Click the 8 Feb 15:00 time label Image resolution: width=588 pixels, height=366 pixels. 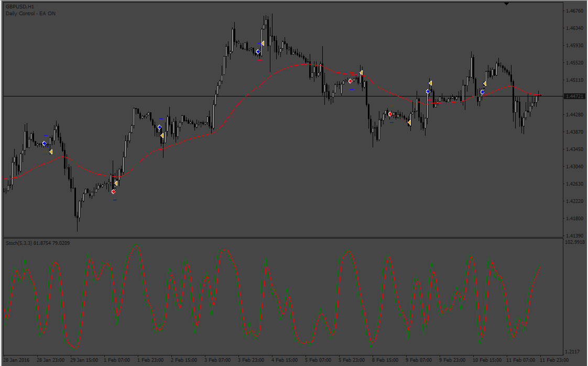click(385, 360)
